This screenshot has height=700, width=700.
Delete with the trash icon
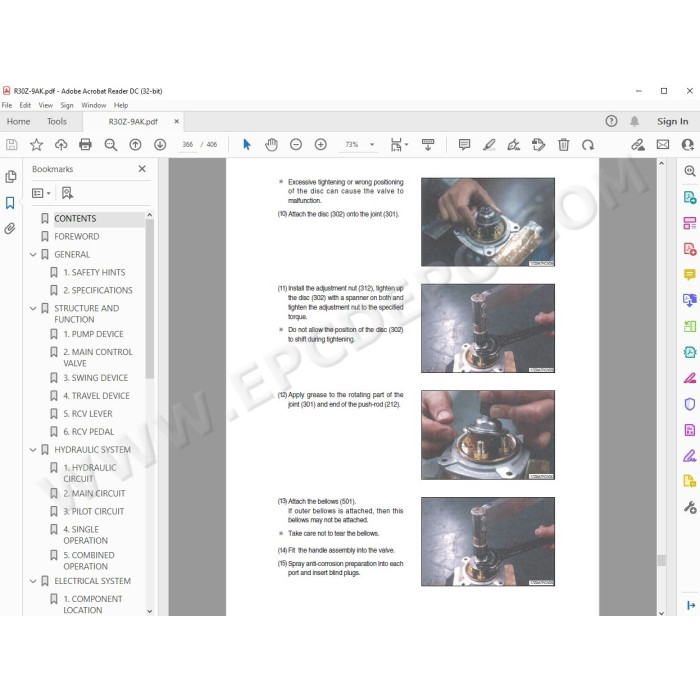coord(563,145)
